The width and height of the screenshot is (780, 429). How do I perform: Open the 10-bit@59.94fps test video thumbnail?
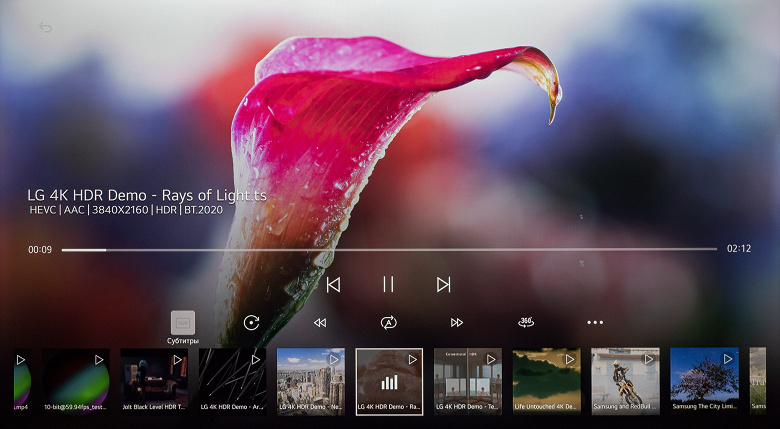point(76,382)
